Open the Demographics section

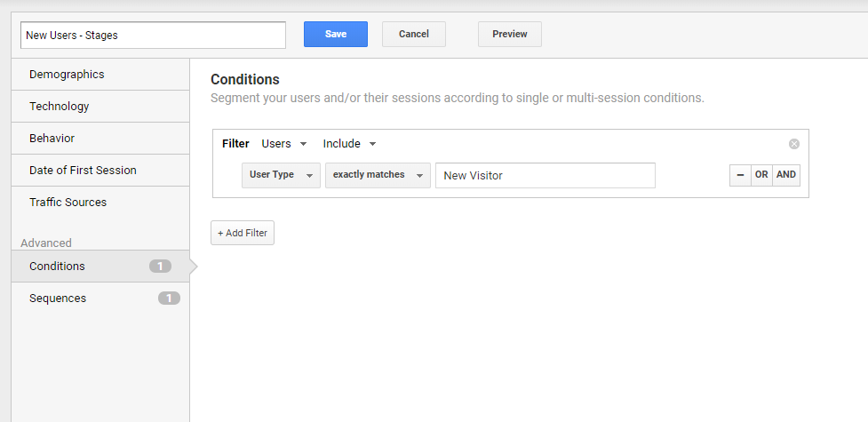100,75
